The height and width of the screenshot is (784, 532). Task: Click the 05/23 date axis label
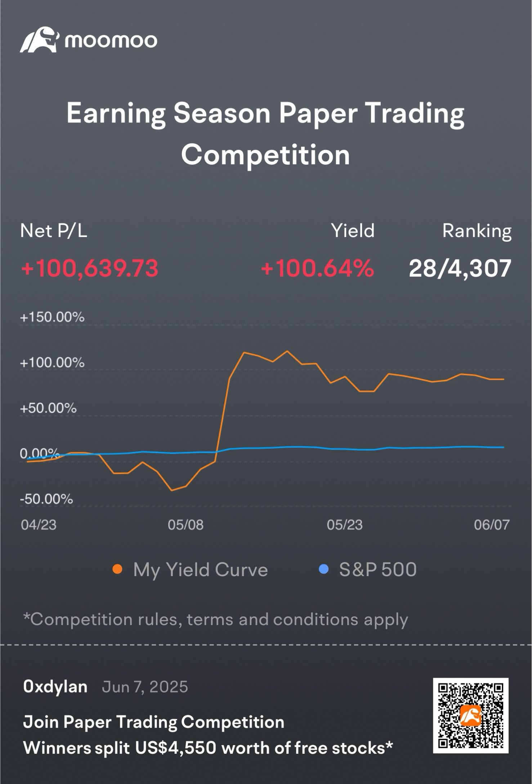point(345,525)
